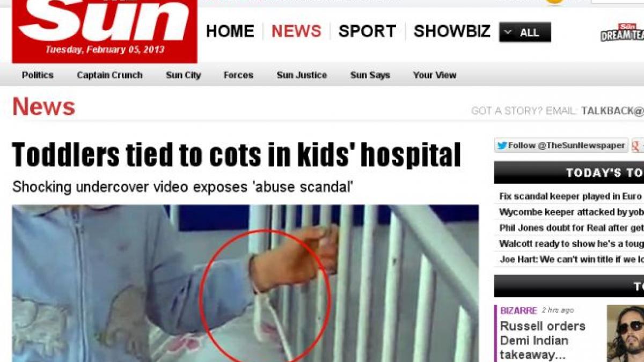Open Captain Crunch subsection

coord(109,75)
